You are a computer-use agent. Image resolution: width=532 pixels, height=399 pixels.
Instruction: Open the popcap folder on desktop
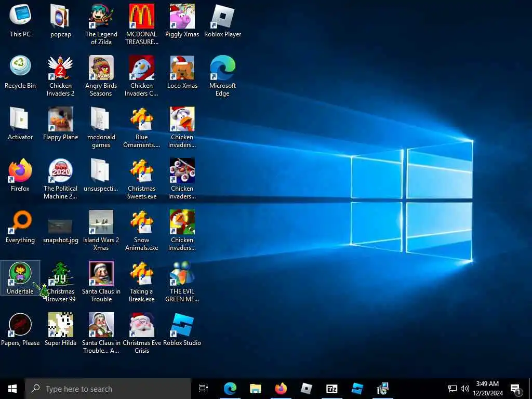coord(60,20)
